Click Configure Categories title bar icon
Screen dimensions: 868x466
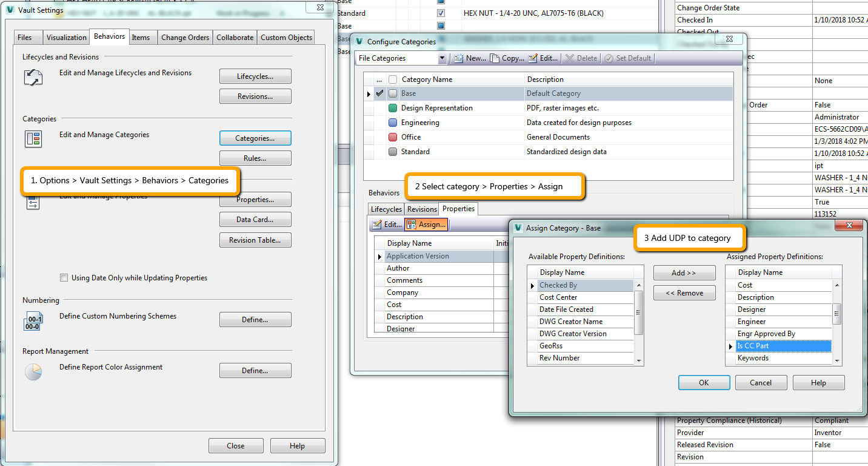359,41
